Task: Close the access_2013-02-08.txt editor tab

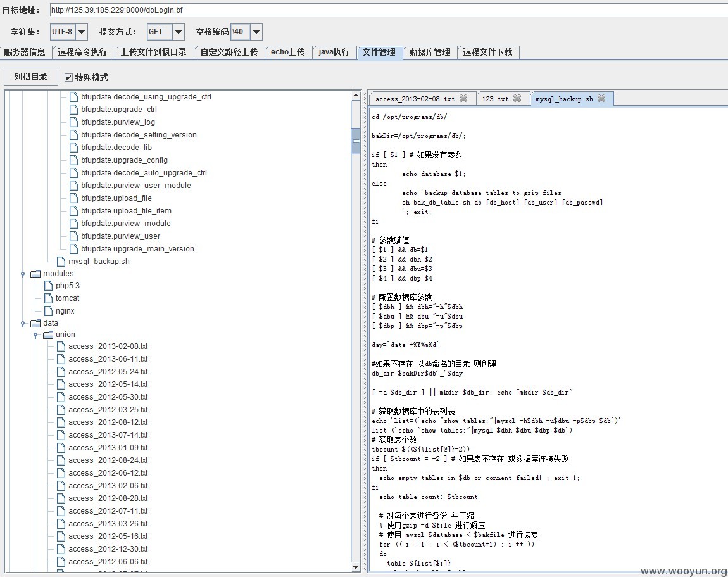Action: point(463,99)
